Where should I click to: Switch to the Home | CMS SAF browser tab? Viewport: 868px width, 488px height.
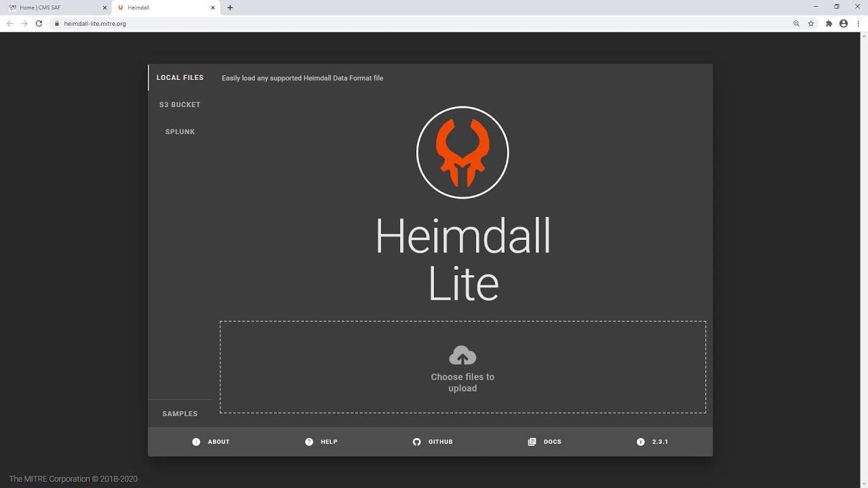coord(58,7)
